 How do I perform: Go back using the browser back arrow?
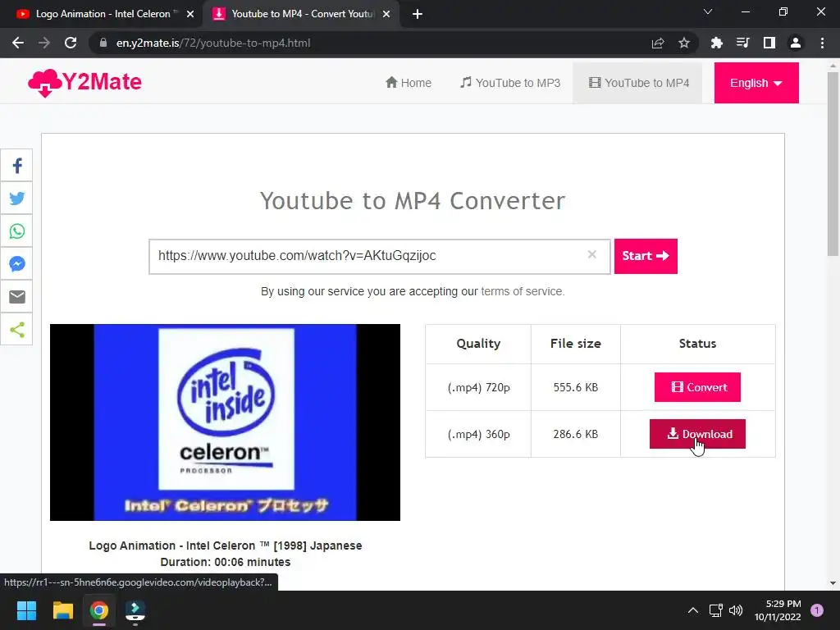tap(18, 43)
